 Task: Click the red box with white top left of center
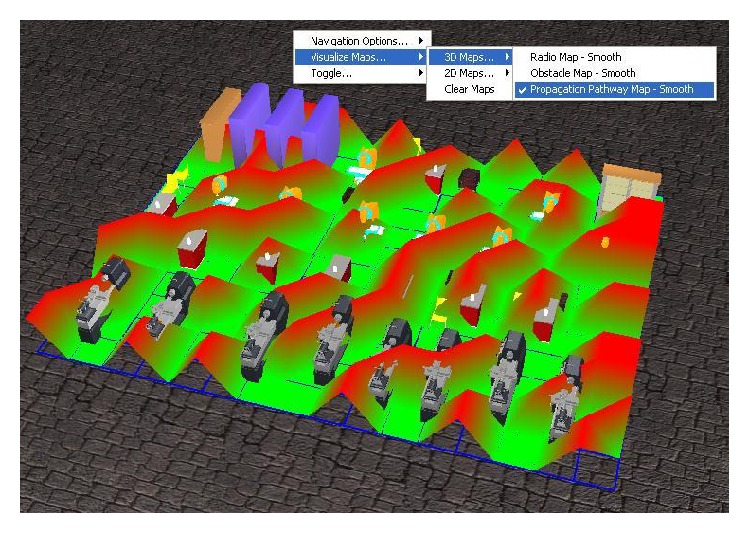[192, 249]
